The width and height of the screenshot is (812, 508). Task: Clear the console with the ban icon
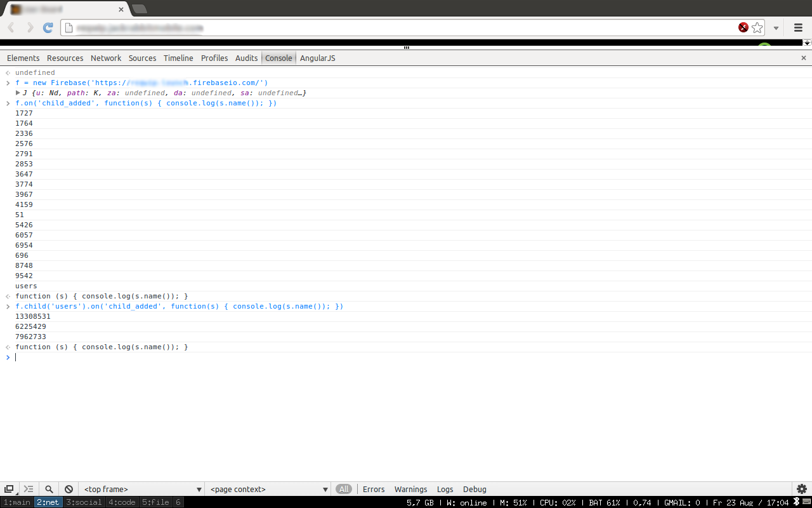coord(69,489)
